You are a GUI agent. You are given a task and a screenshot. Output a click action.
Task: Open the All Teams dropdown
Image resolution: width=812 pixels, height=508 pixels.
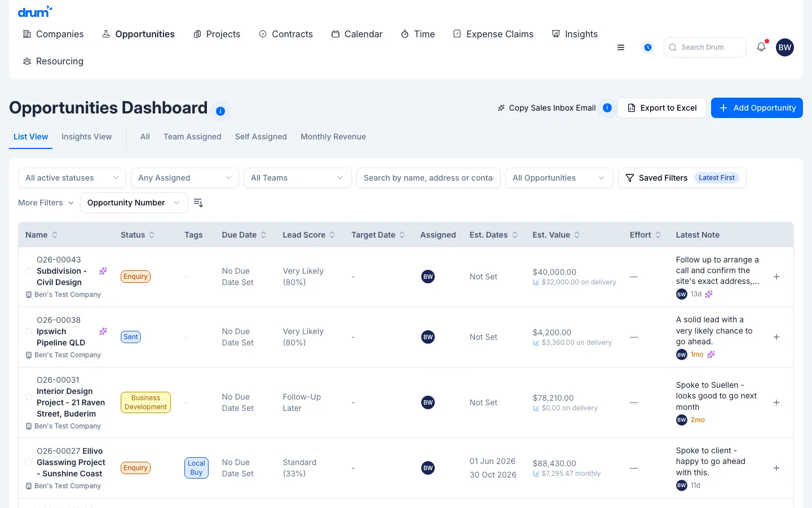[x=298, y=178]
